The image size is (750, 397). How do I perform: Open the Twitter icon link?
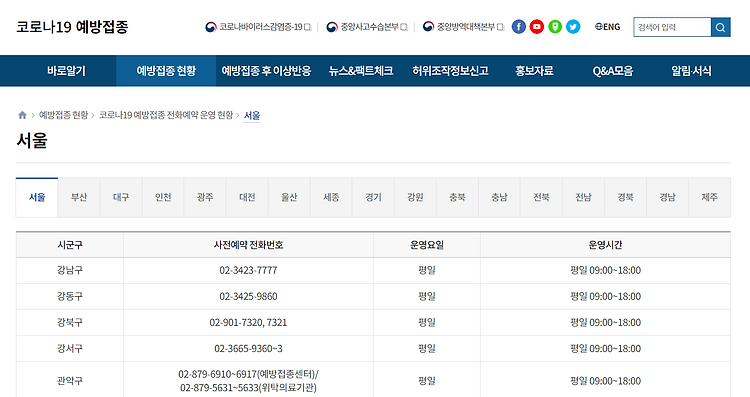point(573,27)
